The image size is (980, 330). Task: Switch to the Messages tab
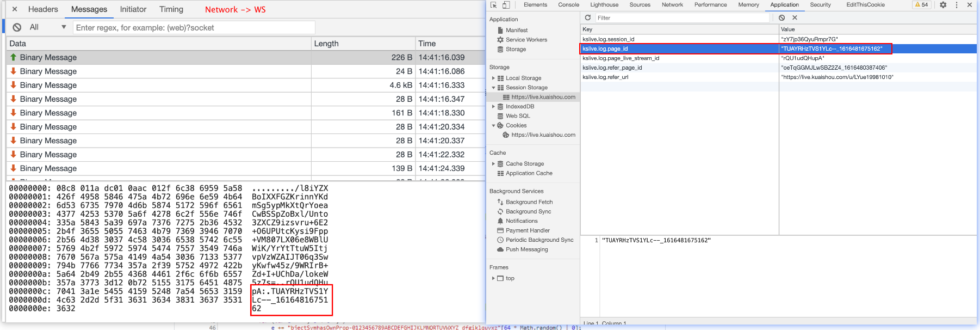(x=89, y=9)
